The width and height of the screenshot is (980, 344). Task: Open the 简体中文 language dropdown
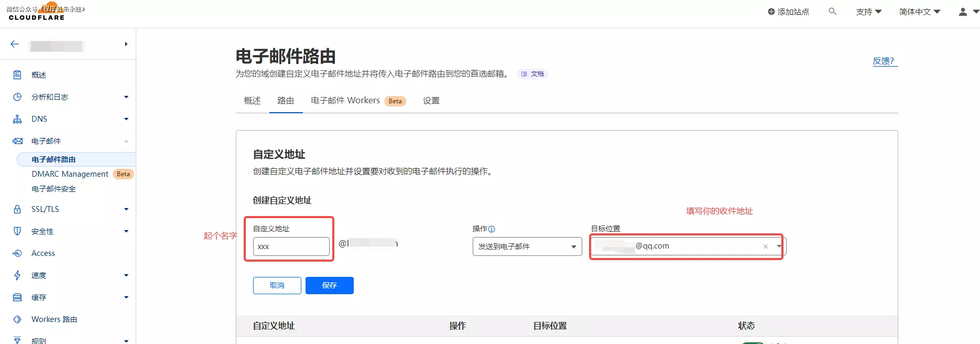point(919,12)
